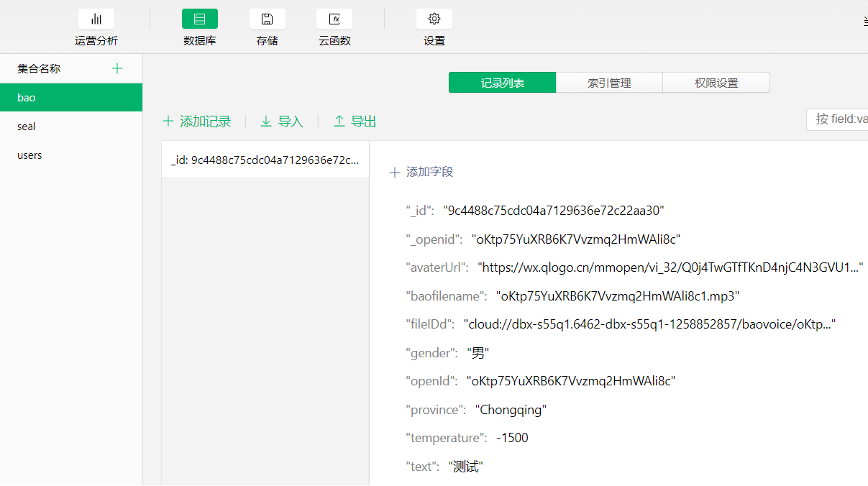Viewport: 868px width, 486px height.
Task: Click the 导出 upload arrow icon
Action: [x=339, y=121]
